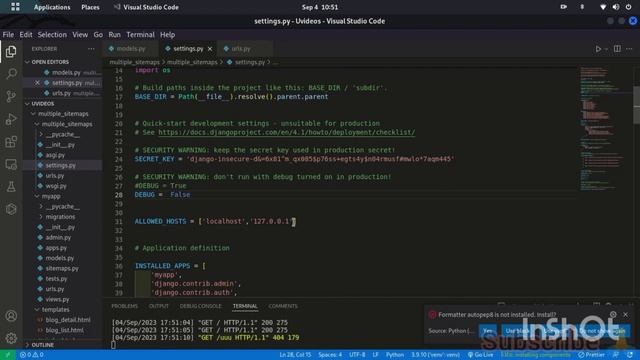Screen dimensions: 640x360
Task: Open the Explorer Views and More Actions ellipsis
Action: point(91,49)
